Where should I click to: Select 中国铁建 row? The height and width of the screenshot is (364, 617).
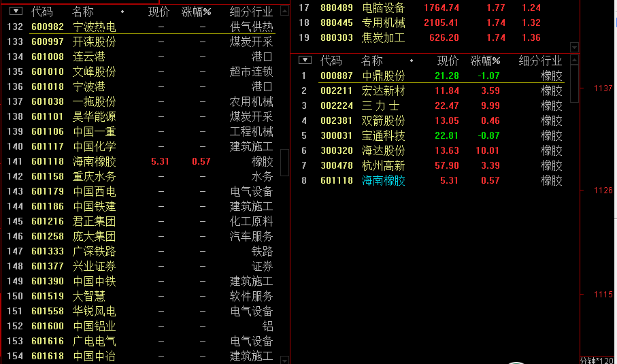(141, 206)
